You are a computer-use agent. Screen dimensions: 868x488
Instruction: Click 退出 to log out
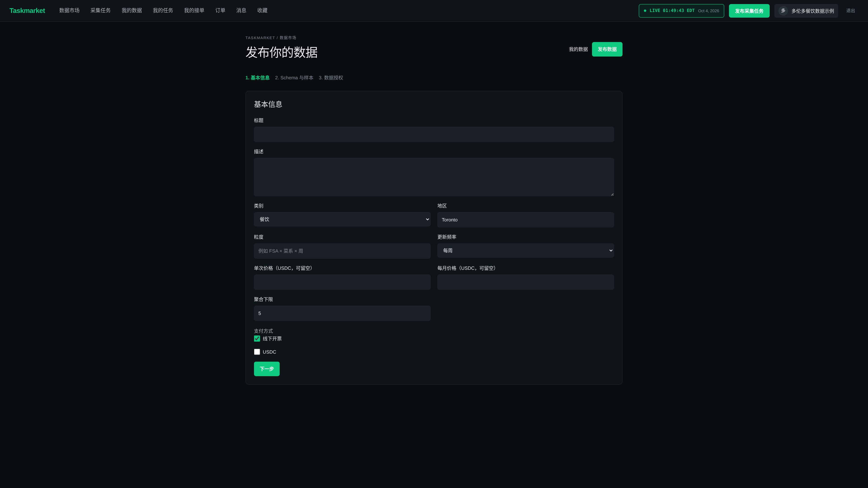(850, 11)
